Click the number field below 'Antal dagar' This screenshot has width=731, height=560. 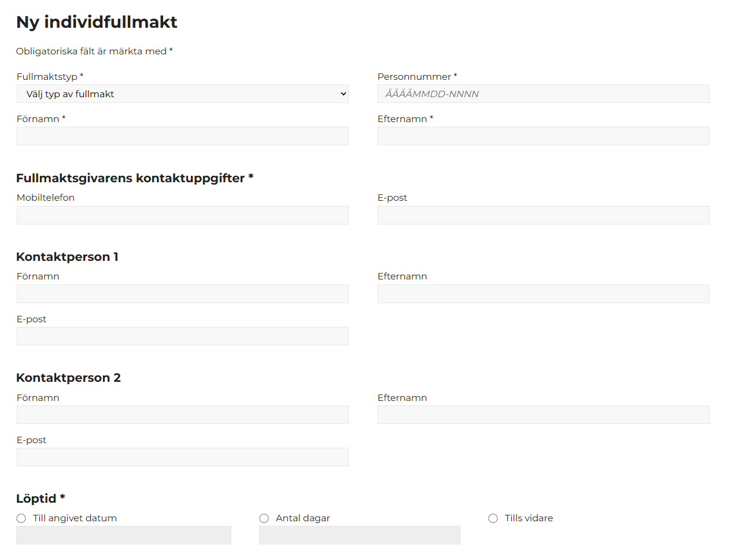(x=359, y=535)
